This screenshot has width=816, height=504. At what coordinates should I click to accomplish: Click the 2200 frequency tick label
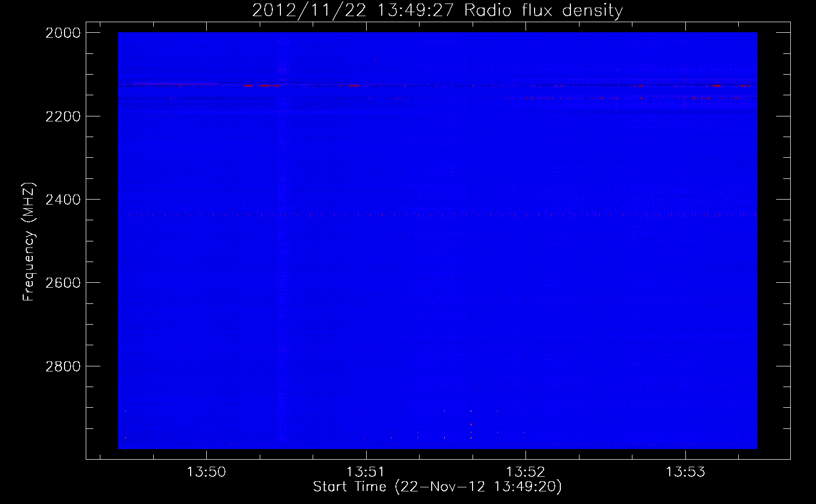63,116
